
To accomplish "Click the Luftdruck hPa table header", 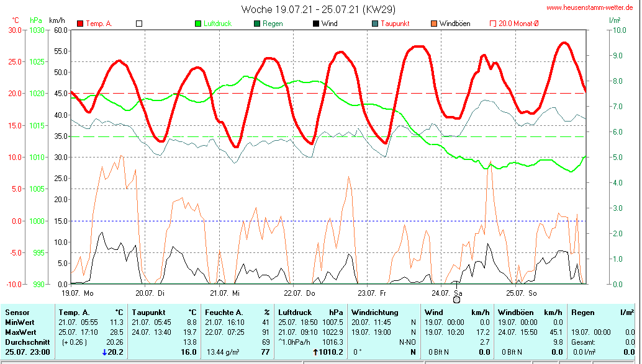I will coord(310,313).
